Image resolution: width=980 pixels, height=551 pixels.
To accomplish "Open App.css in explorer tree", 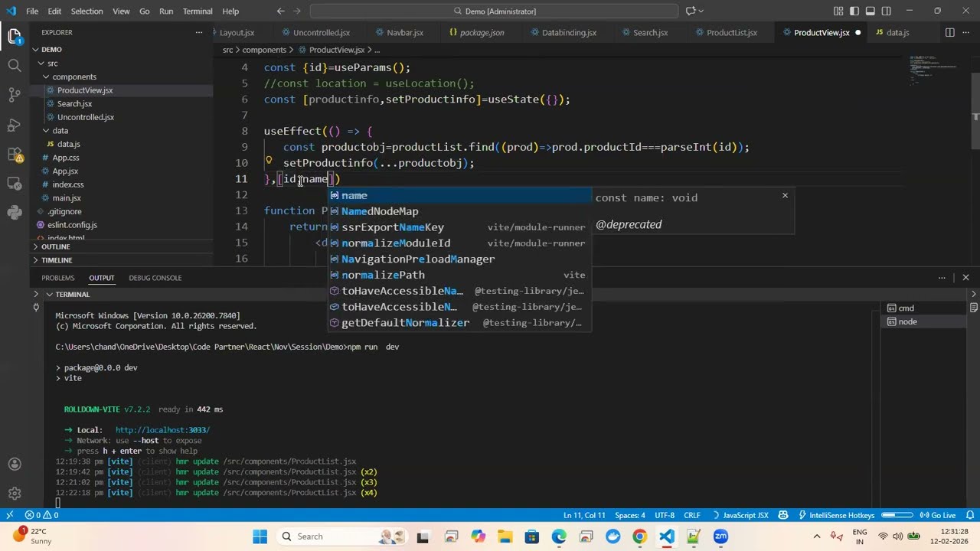I will coord(66,158).
